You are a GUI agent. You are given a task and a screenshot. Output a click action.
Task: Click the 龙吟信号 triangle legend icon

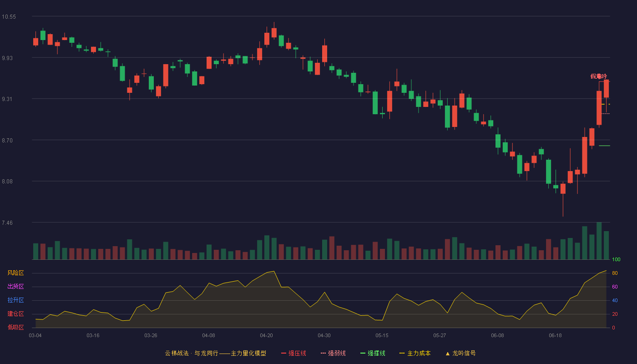(x=447, y=354)
